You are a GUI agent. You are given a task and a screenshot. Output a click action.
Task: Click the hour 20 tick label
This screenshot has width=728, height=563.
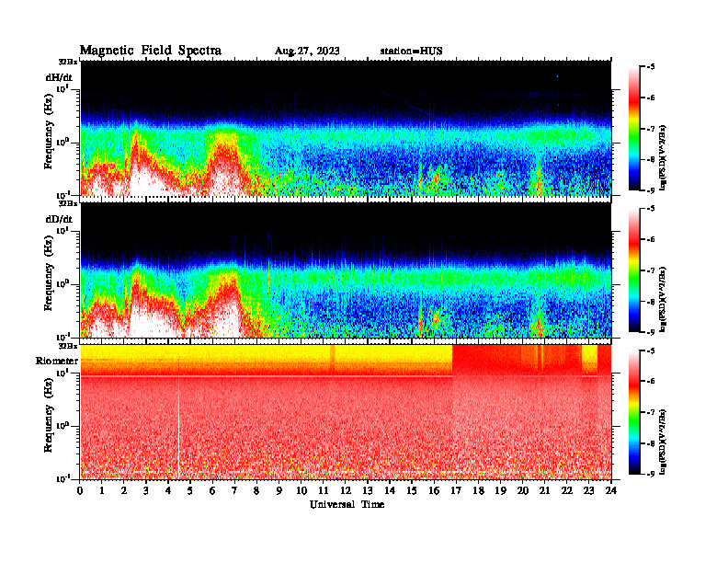click(x=523, y=490)
